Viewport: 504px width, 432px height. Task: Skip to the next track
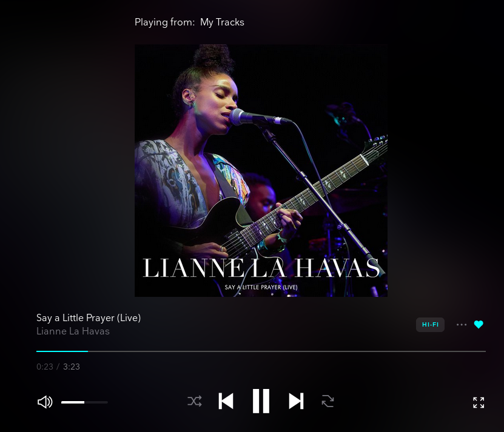tap(296, 401)
